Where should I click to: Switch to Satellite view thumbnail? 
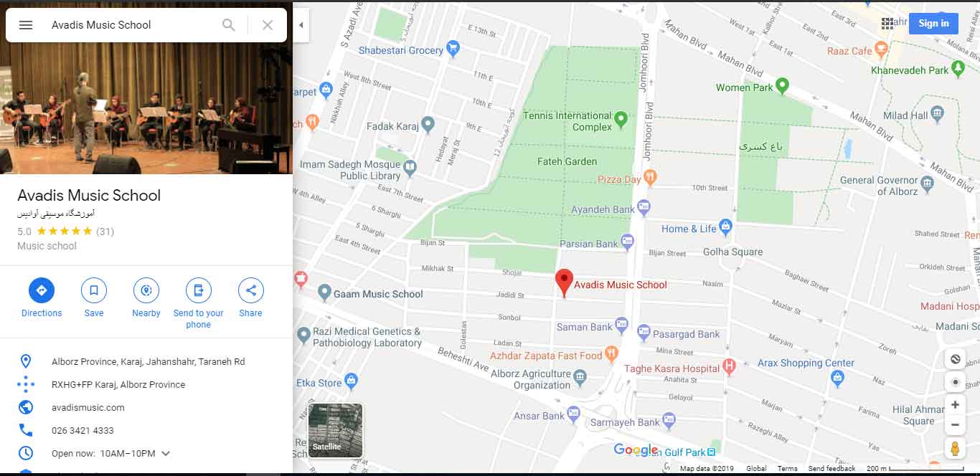[336, 430]
